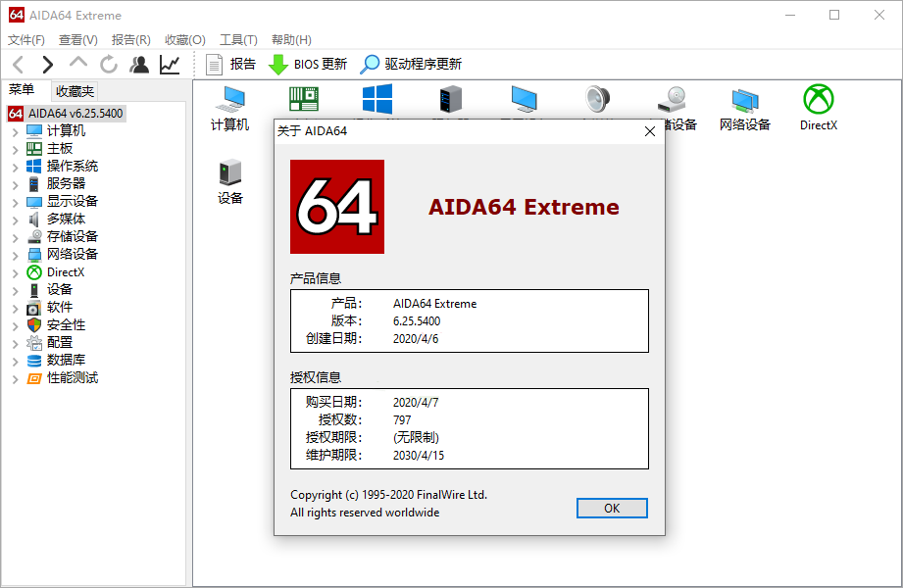Click the refresh icon in the toolbar
Screen dimensions: 903x588
pos(109,65)
